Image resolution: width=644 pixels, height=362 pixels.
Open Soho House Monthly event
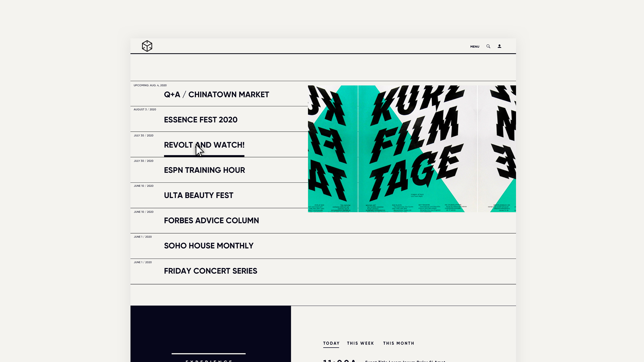[x=209, y=246]
